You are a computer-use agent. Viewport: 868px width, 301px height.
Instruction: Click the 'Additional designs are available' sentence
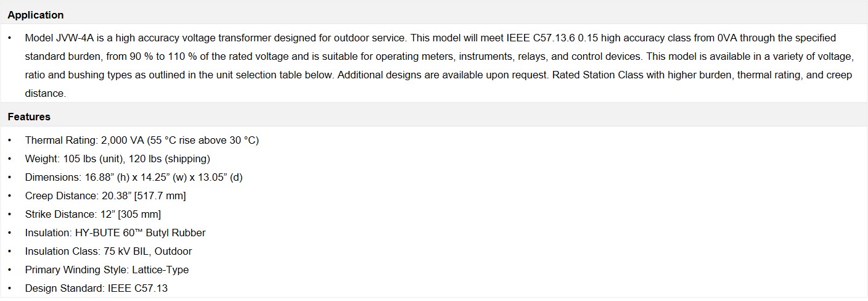pyautogui.click(x=443, y=75)
